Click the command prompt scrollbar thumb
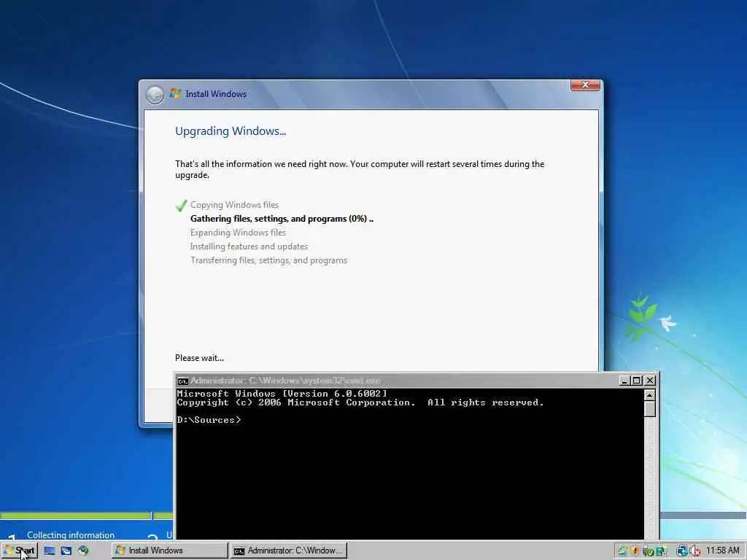 [650, 409]
